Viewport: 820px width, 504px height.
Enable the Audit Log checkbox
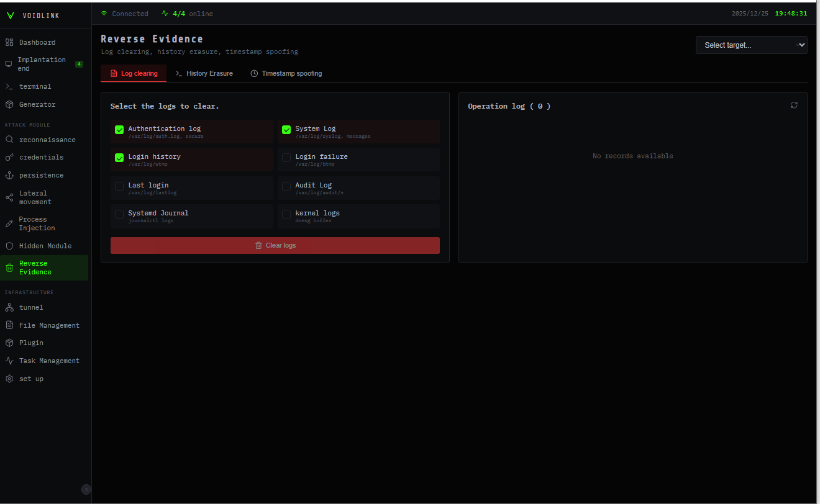click(x=286, y=186)
